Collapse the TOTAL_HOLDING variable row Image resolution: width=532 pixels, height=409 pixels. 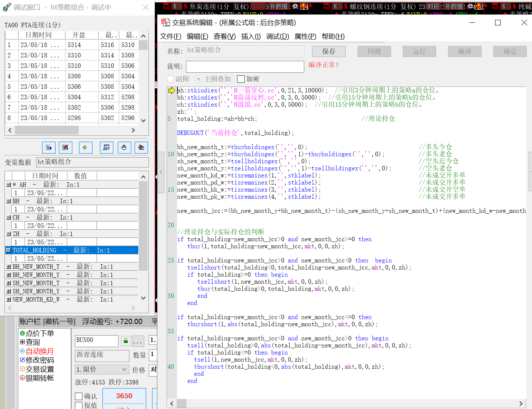click(x=9, y=250)
